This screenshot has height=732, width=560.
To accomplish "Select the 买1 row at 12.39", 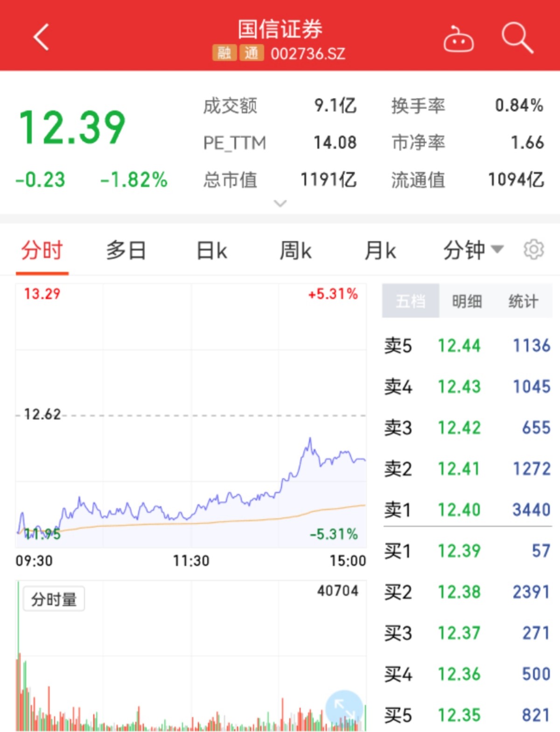I will tap(467, 551).
